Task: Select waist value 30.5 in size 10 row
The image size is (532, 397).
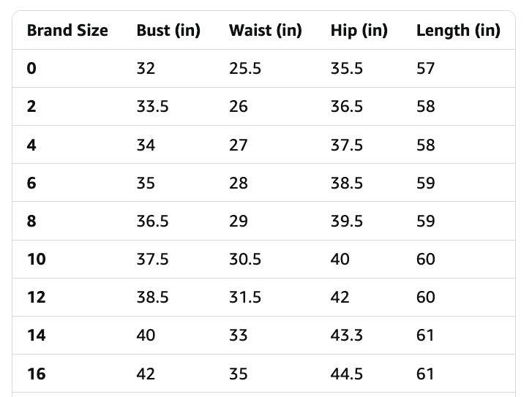Action: tap(244, 259)
